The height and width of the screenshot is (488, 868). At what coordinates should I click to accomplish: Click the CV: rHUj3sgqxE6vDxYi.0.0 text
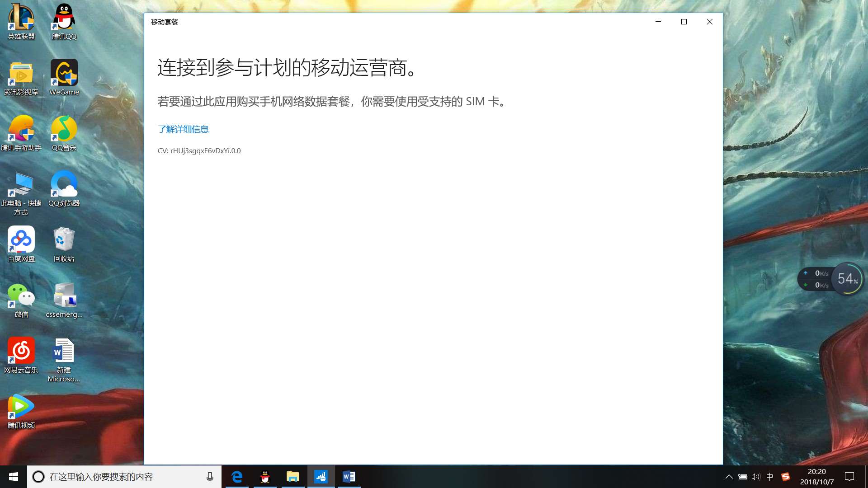click(199, 151)
